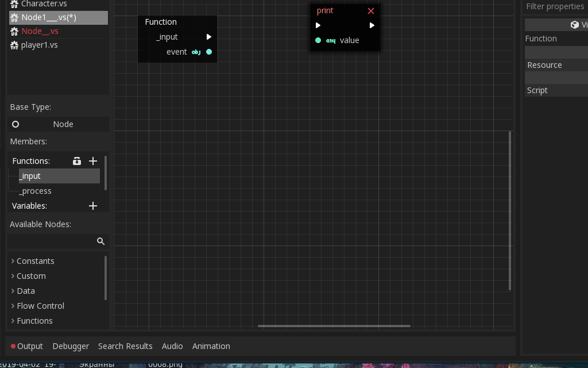The height and width of the screenshot is (368, 588).
Task: Switch to the Debugger tab
Action: coord(71,346)
